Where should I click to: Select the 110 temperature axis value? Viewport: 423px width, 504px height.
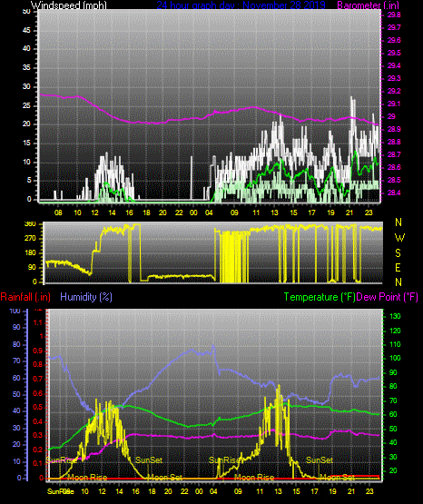click(395, 344)
